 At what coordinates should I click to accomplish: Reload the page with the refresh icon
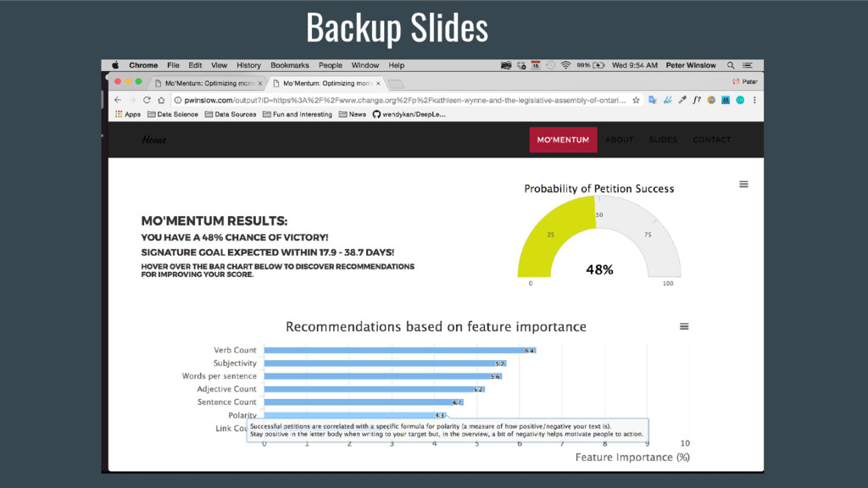coord(147,100)
